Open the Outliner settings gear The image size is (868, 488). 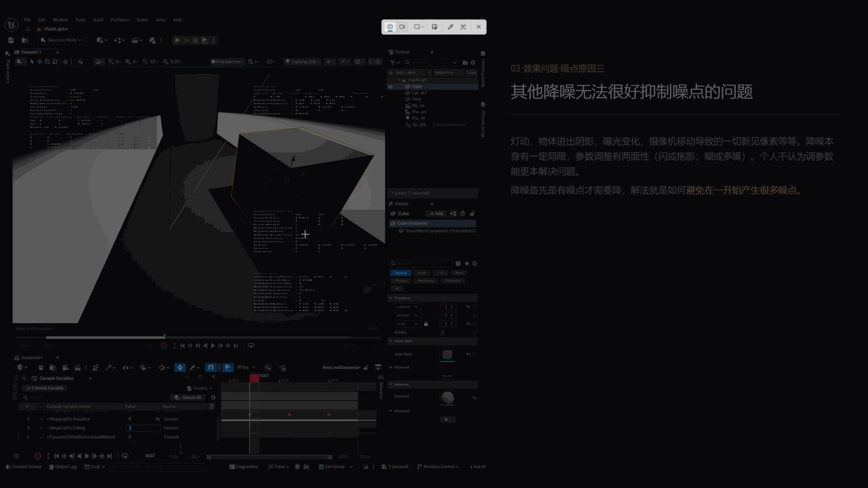473,62
